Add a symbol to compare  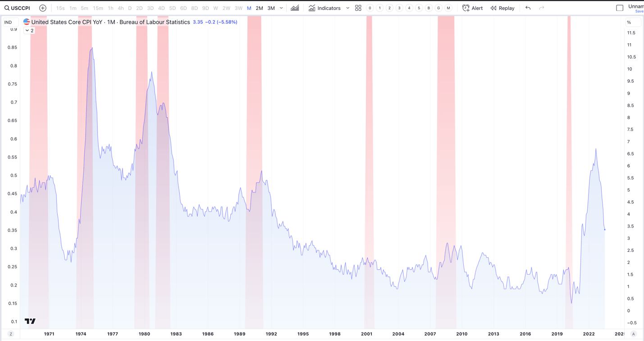click(x=43, y=8)
